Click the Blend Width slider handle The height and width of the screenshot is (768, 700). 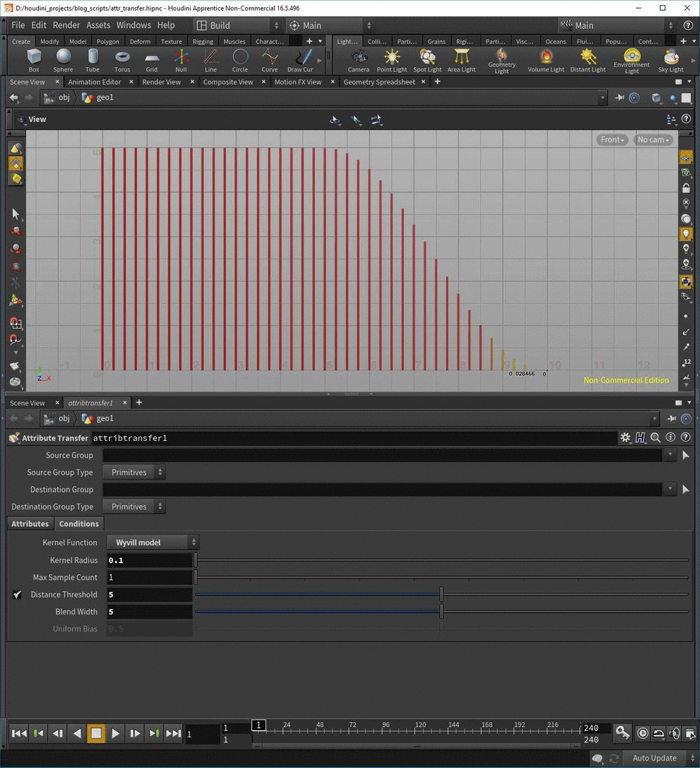[x=441, y=612]
